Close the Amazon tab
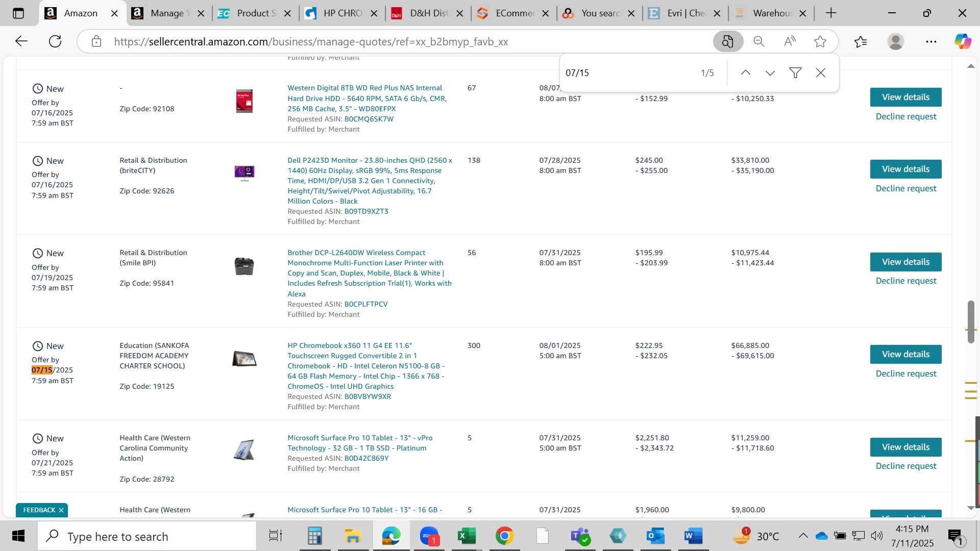Viewport: 980px width, 551px height. coord(115,13)
